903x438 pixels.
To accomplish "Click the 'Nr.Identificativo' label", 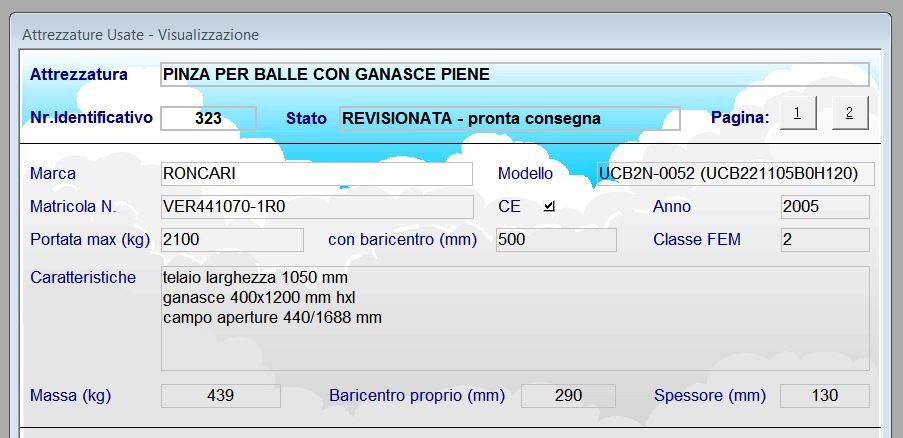I will tap(92, 117).
